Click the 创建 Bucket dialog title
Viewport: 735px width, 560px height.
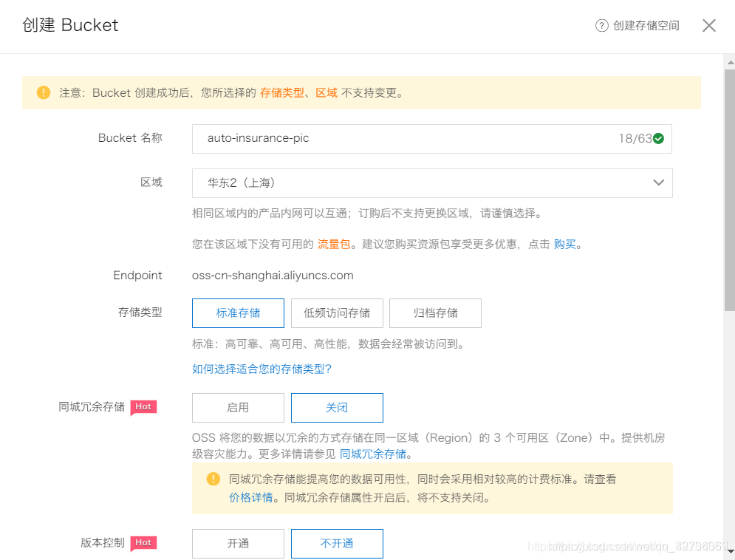(x=70, y=25)
